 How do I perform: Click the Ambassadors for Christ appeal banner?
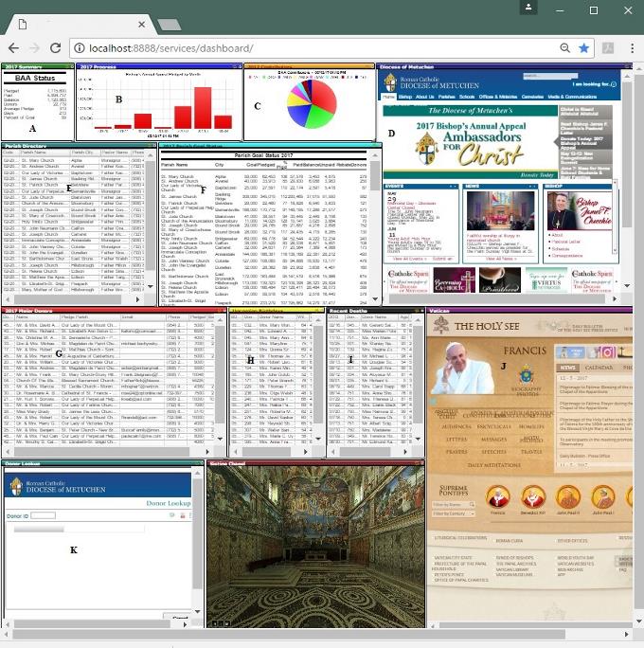click(x=471, y=143)
